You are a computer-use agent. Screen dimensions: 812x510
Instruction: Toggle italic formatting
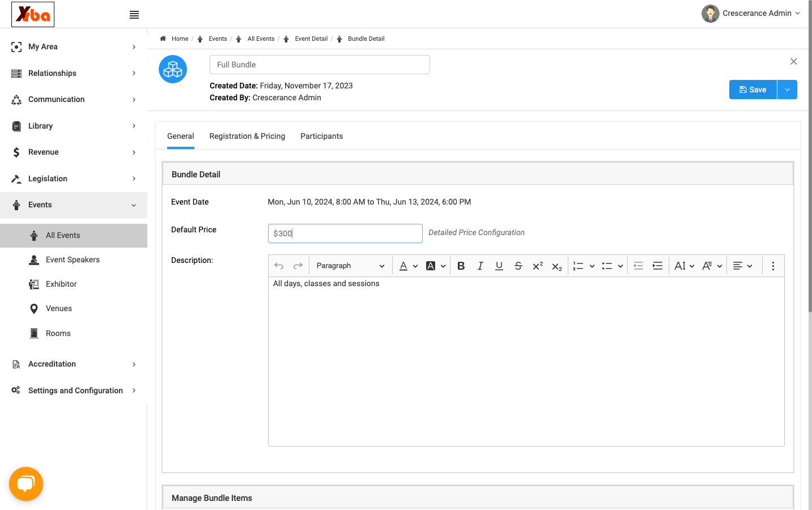480,266
